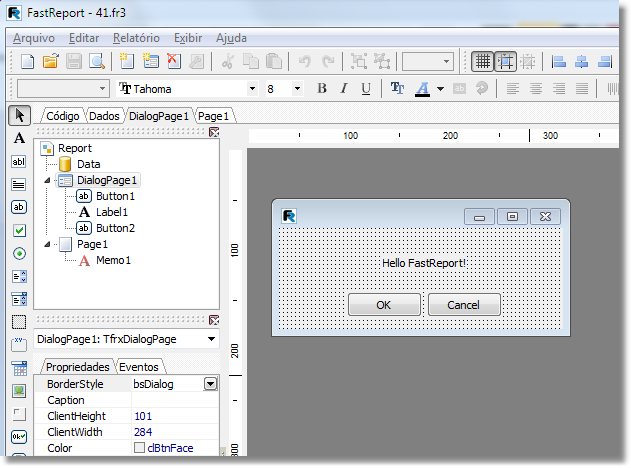Justify text alignment

click(582, 89)
